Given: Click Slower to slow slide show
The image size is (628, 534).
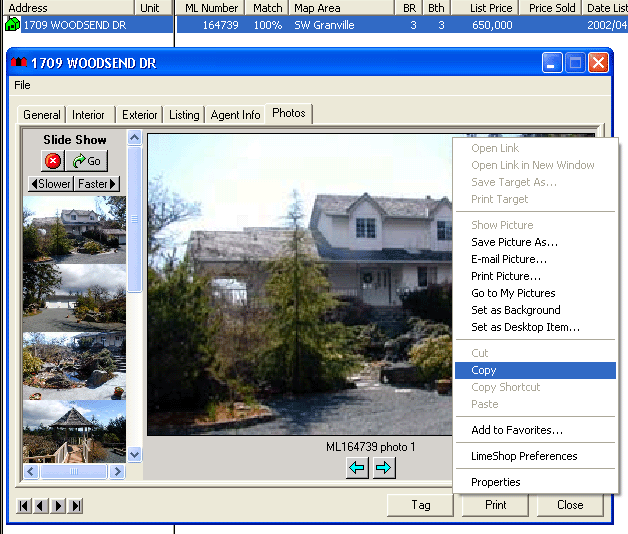Looking at the screenshot, I should [51, 184].
